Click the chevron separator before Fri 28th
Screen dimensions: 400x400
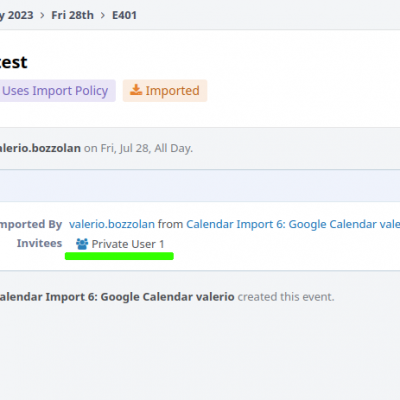coord(42,15)
